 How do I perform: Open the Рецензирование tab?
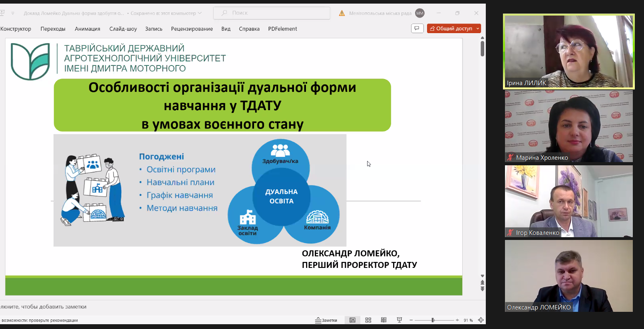coord(192,29)
